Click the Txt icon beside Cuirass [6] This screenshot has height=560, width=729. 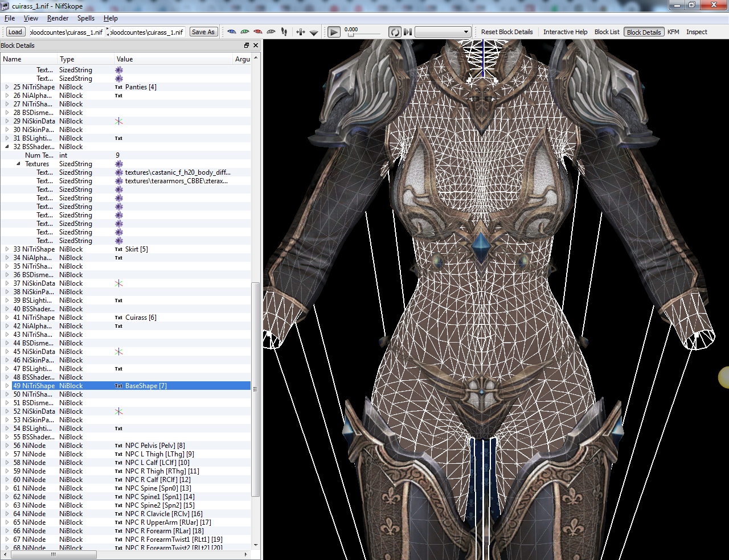118,318
